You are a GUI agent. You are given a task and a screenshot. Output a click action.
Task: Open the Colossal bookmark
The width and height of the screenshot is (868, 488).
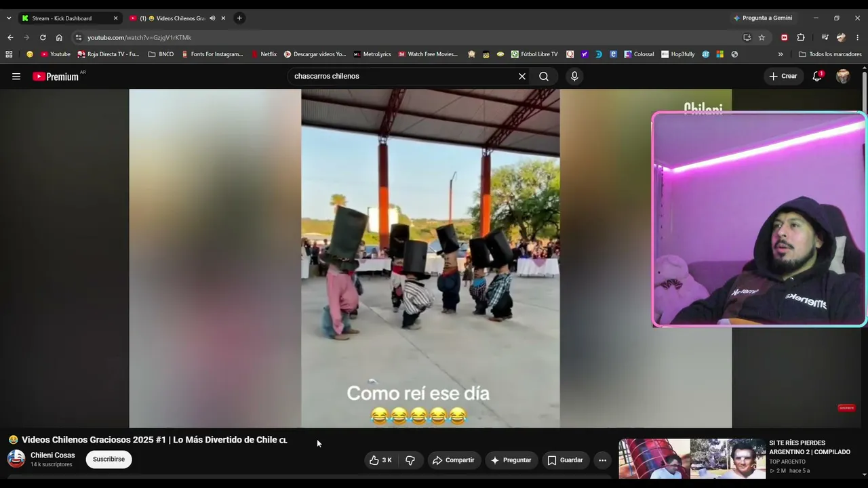[x=639, y=54]
